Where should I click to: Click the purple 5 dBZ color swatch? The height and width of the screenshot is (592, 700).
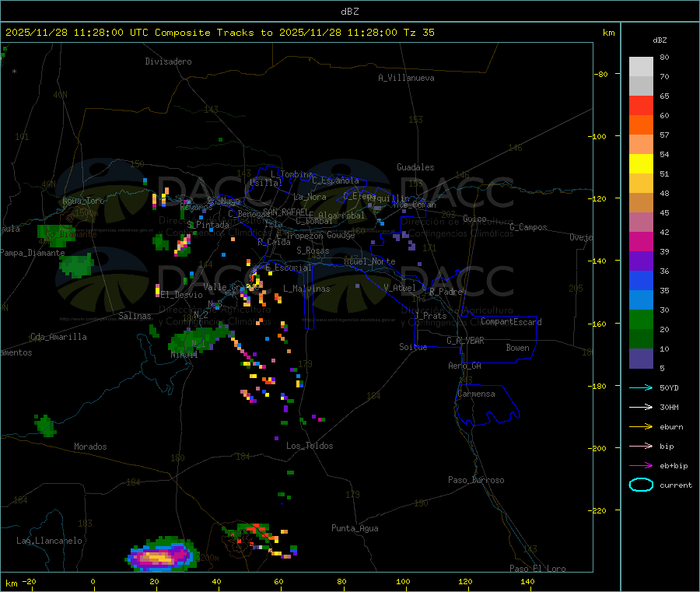[641, 359]
